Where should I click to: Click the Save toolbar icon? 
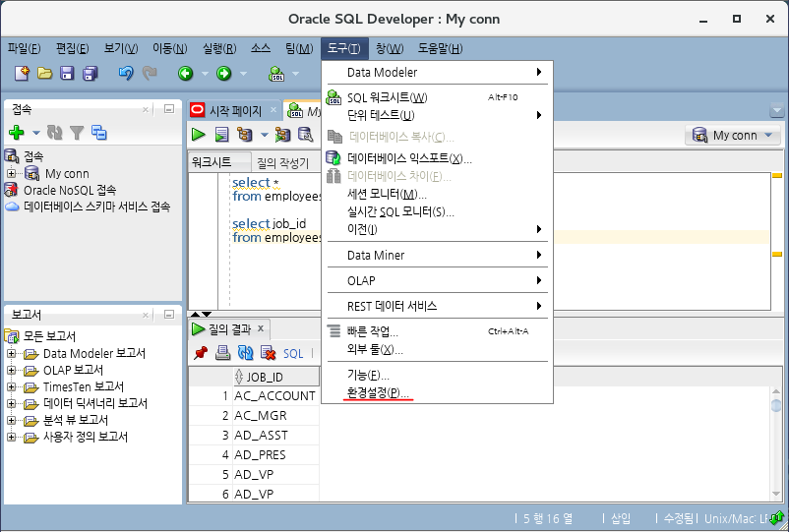[67, 74]
